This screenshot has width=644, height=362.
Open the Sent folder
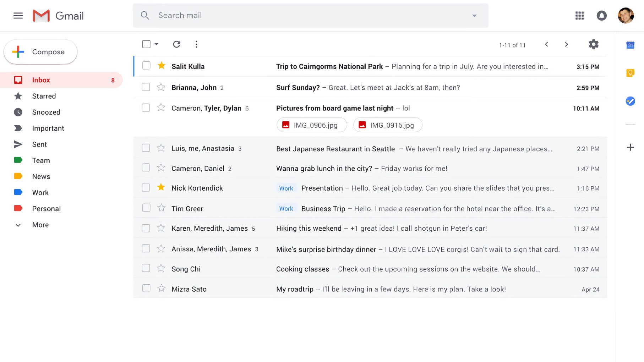(39, 144)
